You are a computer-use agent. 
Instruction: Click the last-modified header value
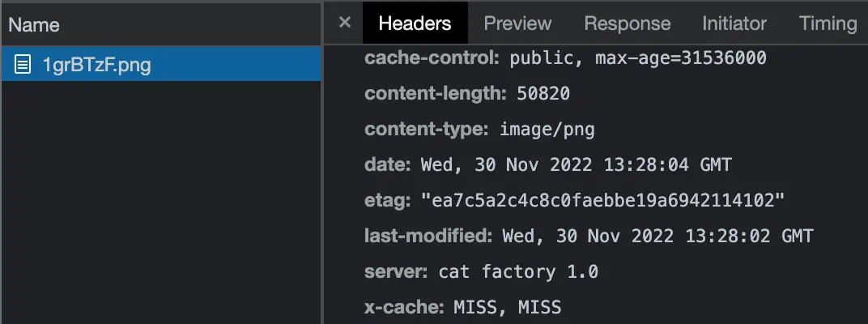click(x=657, y=237)
